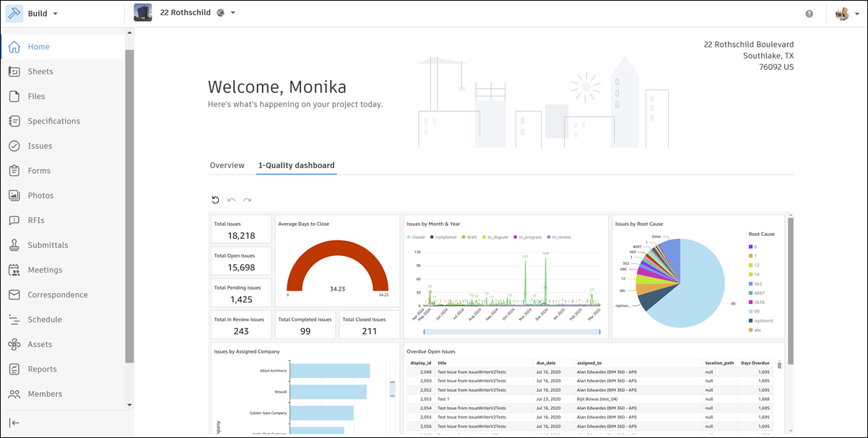Click the date range slider under chart
Image resolution: width=868 pixels, height=438 pixels.
click(512, 332)
